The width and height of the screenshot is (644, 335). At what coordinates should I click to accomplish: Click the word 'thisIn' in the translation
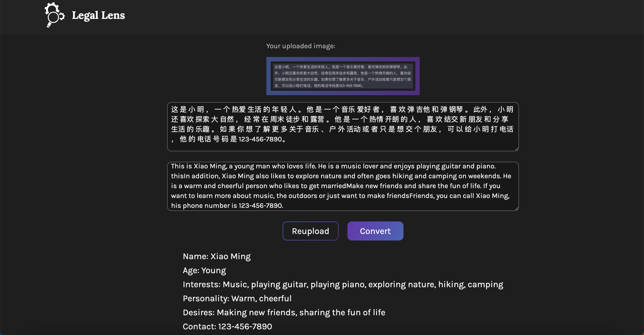click(180, 176)
